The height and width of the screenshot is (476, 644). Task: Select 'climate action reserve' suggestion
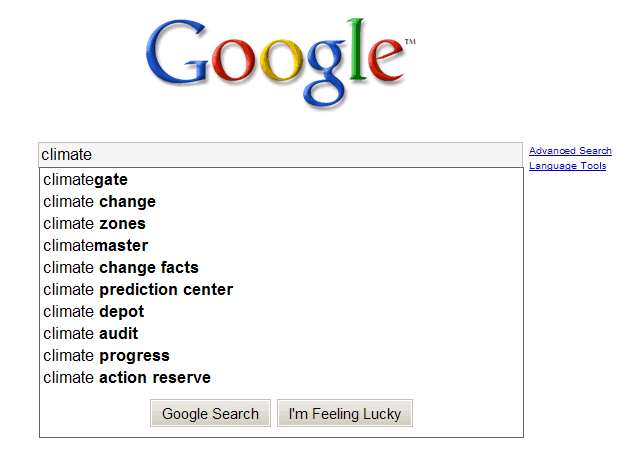point(127,378)
